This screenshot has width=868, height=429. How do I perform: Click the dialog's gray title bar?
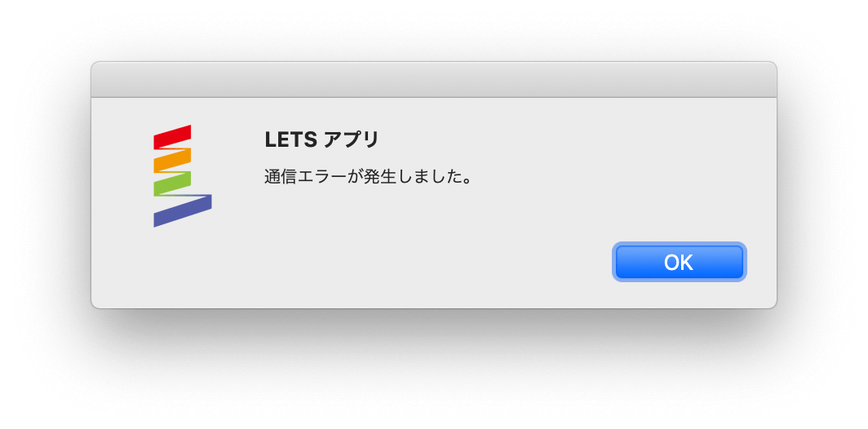[x=434, y=80]
